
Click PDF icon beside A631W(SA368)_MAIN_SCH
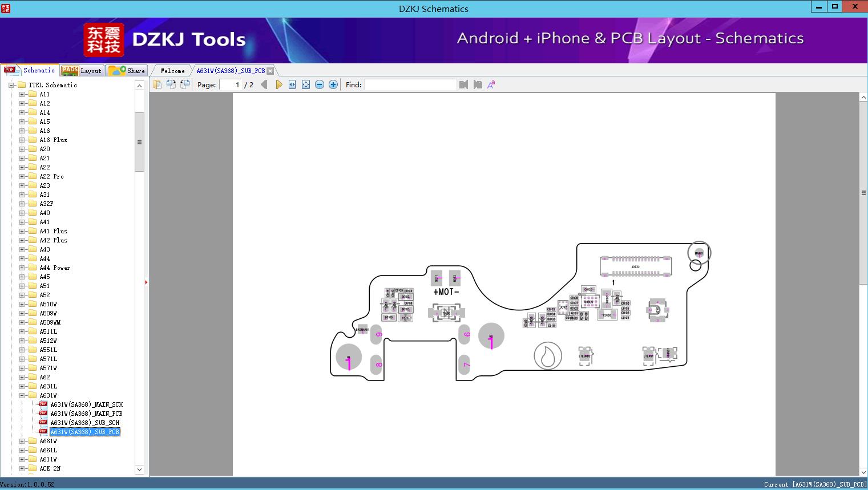pos(43,404)
